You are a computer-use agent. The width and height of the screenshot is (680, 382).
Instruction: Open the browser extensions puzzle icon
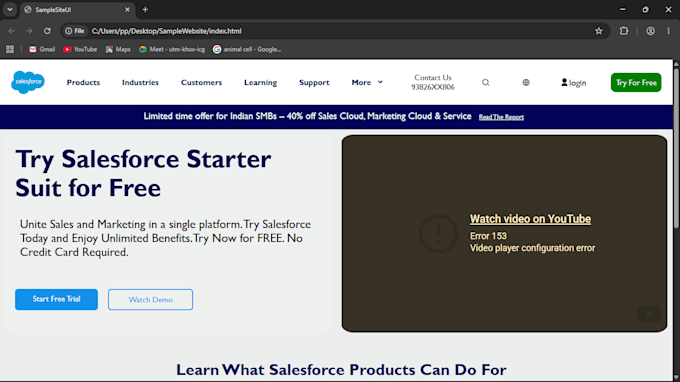click(x=624, y=31)
